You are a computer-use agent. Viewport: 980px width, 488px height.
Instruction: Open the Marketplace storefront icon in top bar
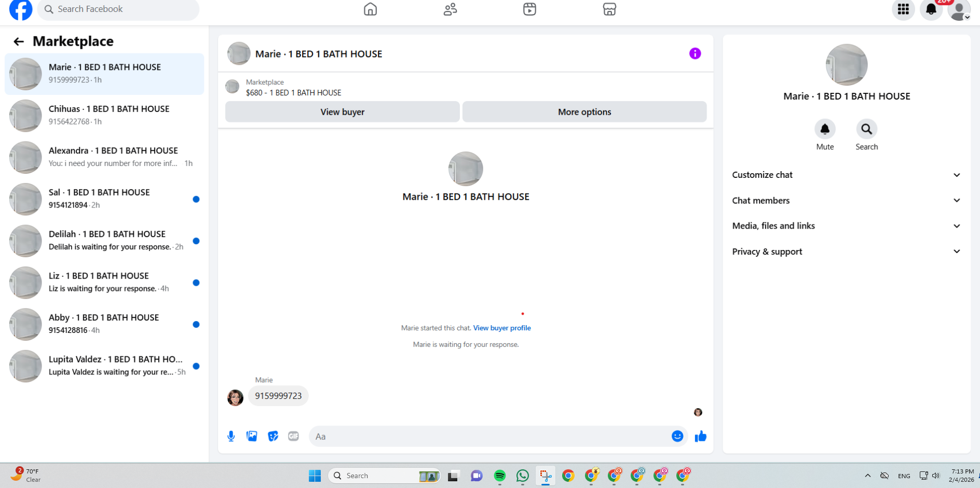click(609, 9)
